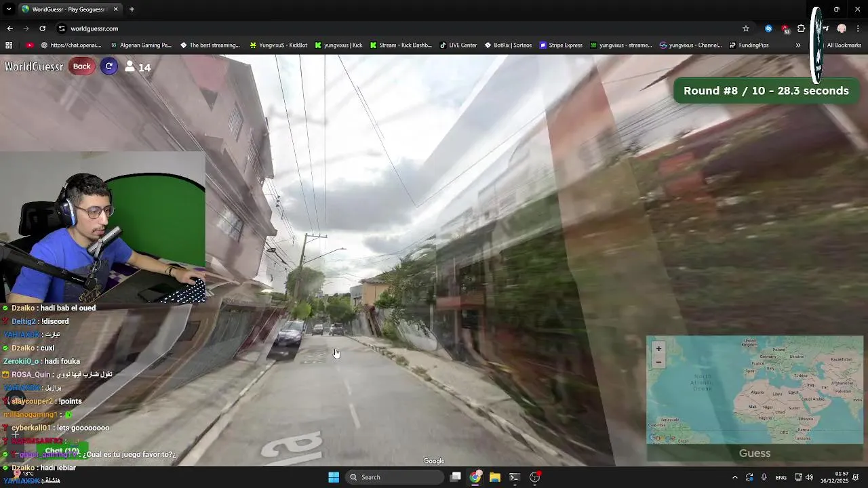
Task: Open the yungvixus - Channel... bookmark
Action: pyautogui.click(x=691, y=45)
